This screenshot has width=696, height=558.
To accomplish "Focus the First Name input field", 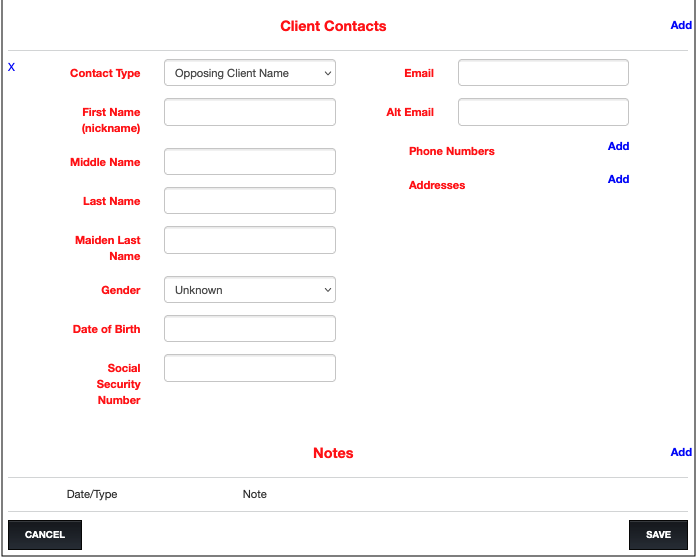I will [249, 112].
